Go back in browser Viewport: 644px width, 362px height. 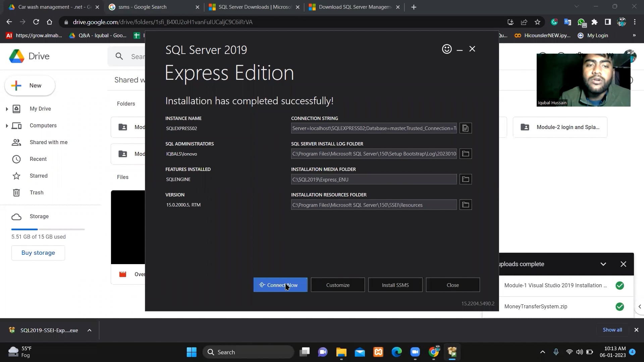(9, 22)
